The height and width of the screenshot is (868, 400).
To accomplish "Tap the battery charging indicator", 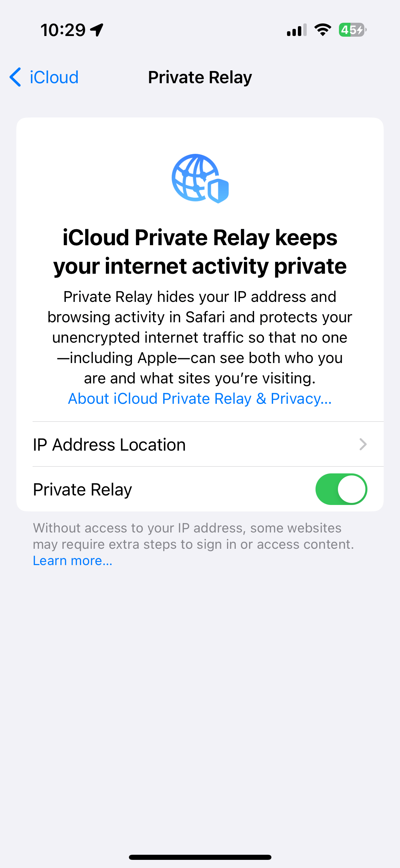I will (353, 30).
